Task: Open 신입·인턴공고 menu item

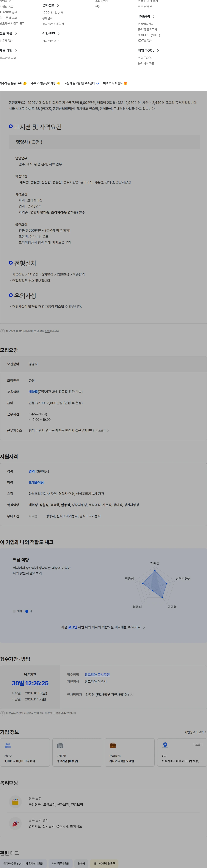Action: click(x=50, y=41)
